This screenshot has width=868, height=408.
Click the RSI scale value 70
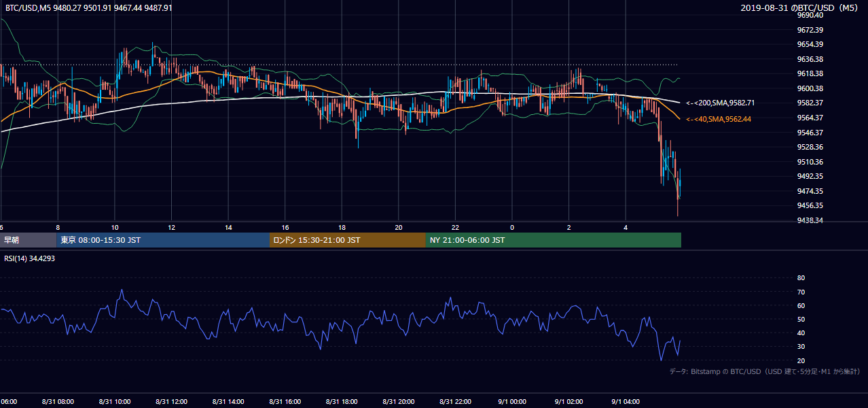tap(801, 292)
